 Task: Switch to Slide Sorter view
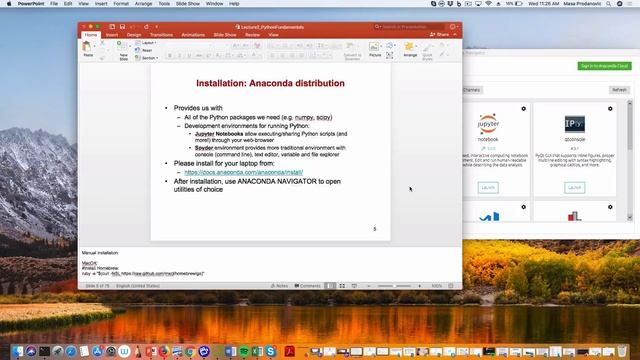[x=342, y=286]
